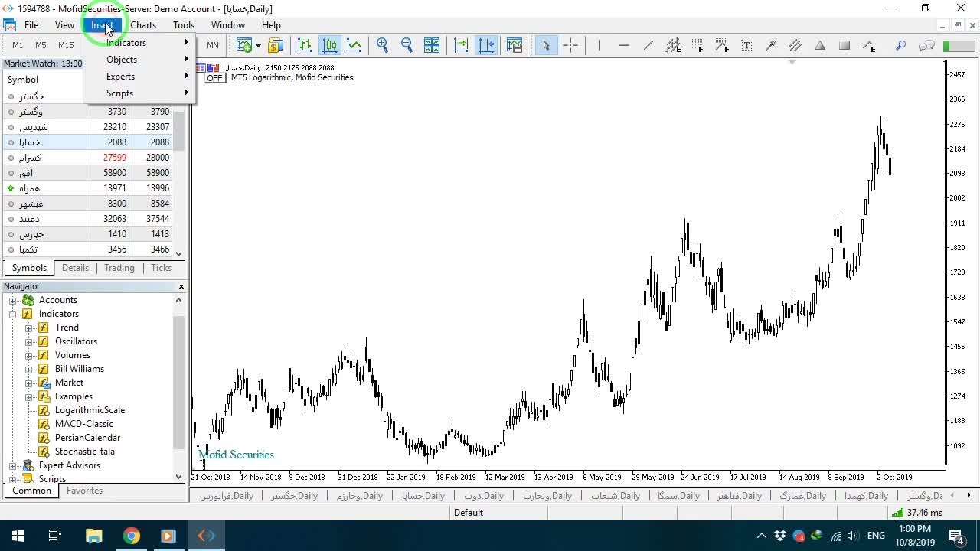This screenshot has height=551, width=980.
Task: Select the Crosshair cursor tool
Action: pos(570,45)
